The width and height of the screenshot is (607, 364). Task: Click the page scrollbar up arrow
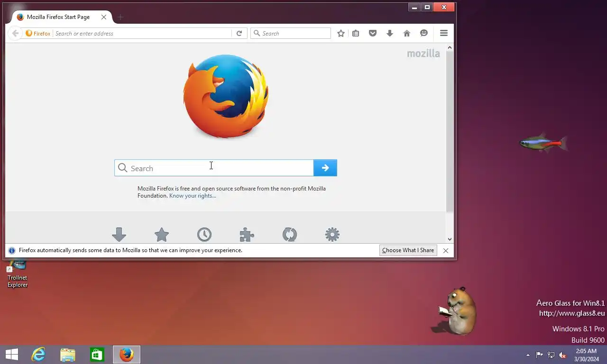pos(450,47)
